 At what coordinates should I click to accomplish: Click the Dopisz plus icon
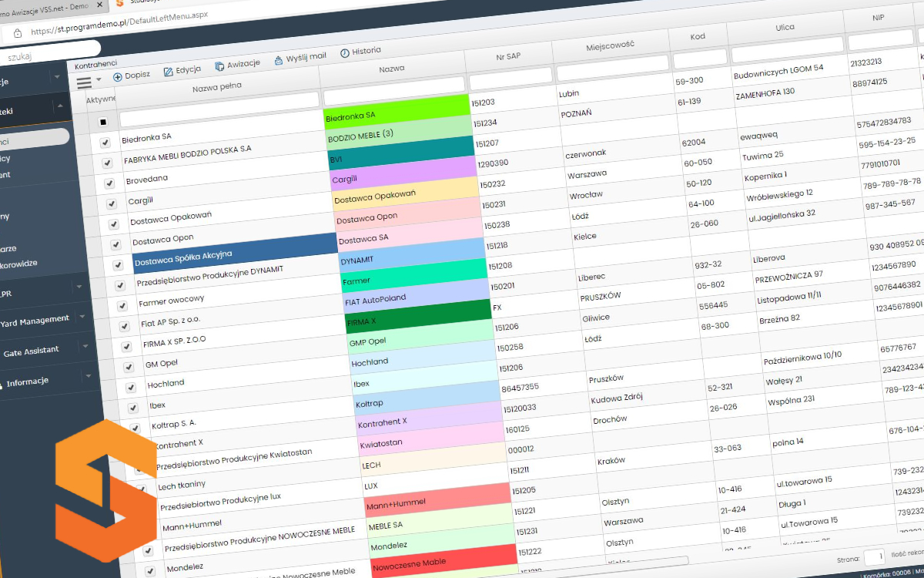118,76
